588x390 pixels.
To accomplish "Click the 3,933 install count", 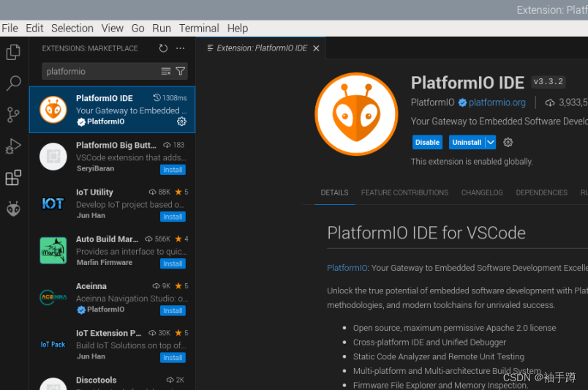I will (566, 102).
